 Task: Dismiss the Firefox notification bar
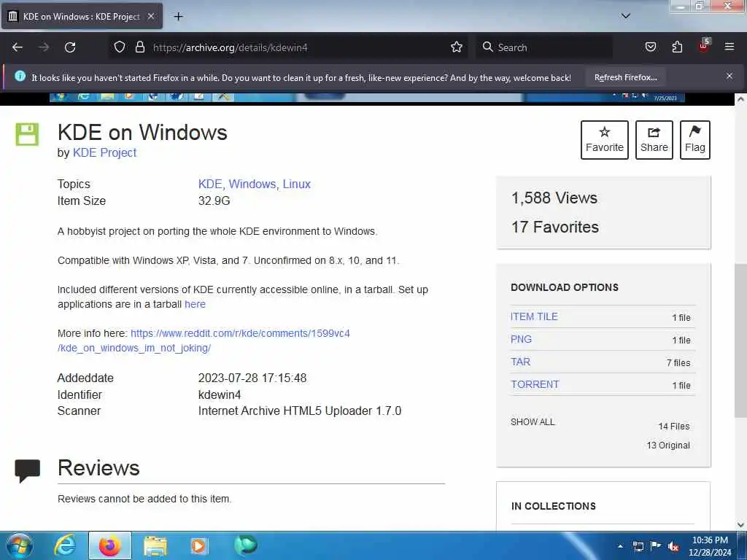[x=729, y=76]
